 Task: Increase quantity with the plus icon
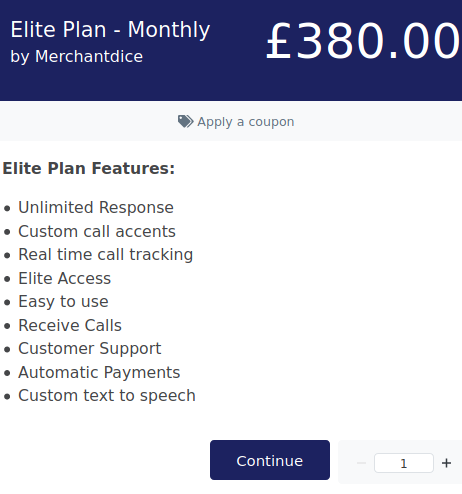[x=446, y=463]
